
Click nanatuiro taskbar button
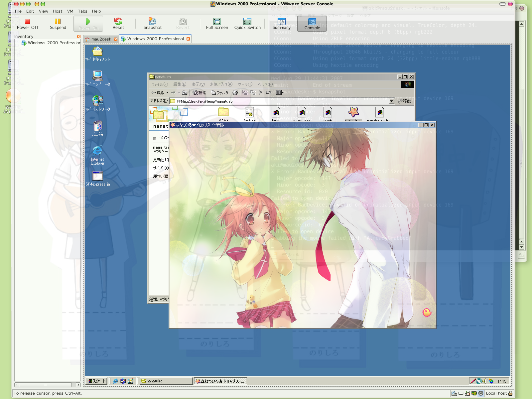pyautogui.click(x=166, y=381)
